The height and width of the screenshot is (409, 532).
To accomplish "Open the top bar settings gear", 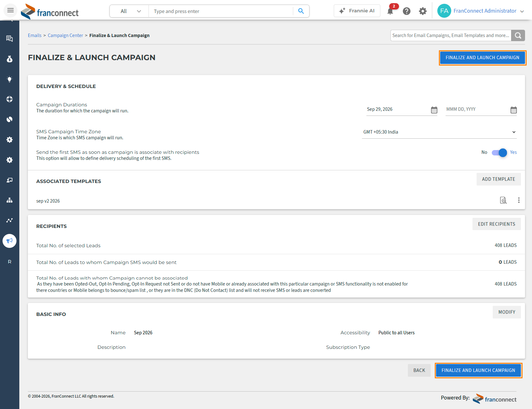I will 423,11.
